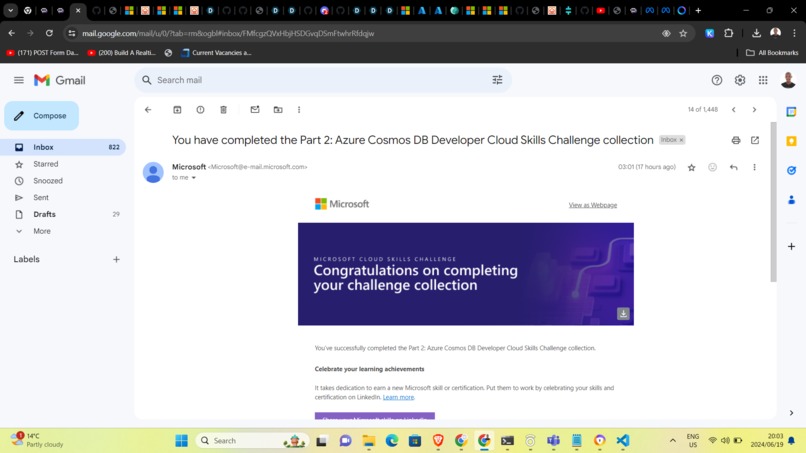Show recipient details next to 'to me'
This screenshot has width=806, height=453.
coord(194,178)
